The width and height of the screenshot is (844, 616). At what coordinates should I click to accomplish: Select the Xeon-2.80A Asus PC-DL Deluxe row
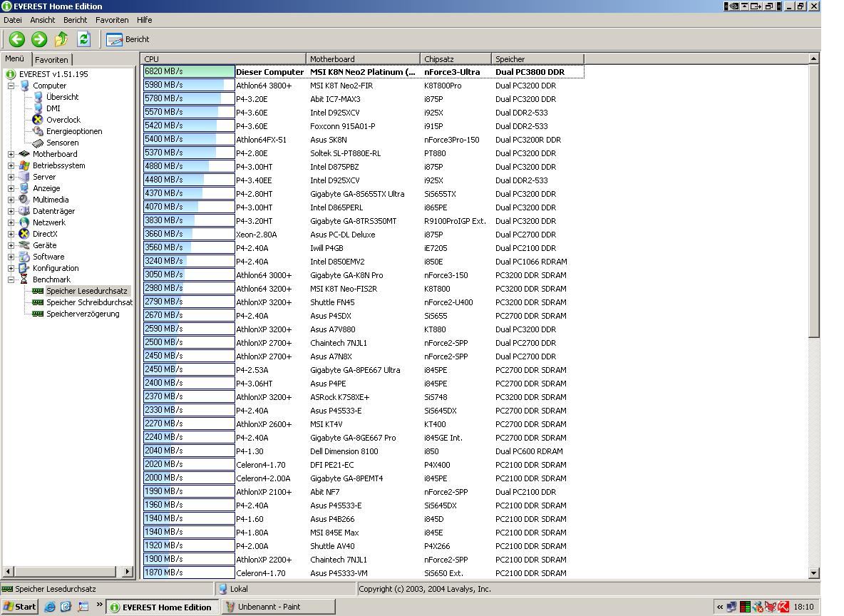(x=364, y=235)
